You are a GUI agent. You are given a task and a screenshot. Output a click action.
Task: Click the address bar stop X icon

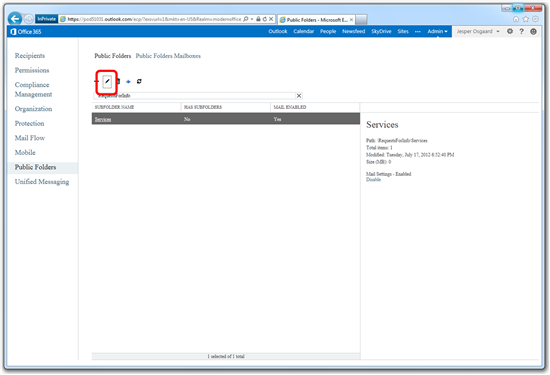[x=271, y=19]
